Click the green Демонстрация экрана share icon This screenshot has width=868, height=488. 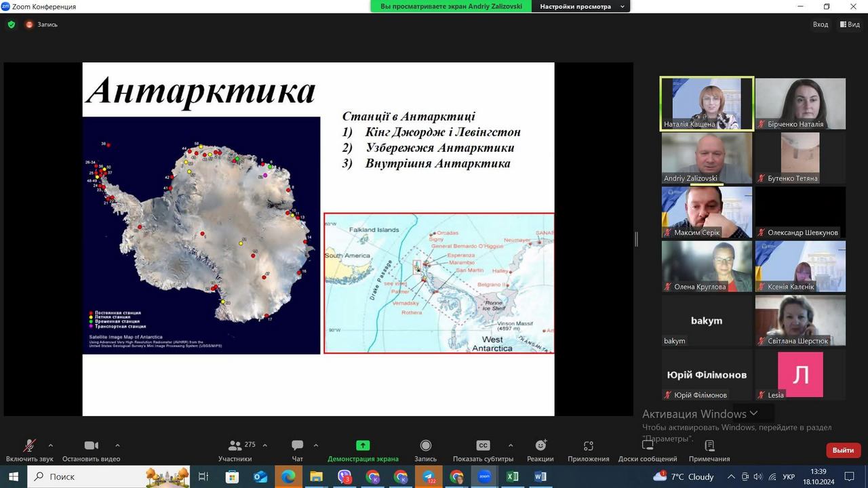point(363,445)
